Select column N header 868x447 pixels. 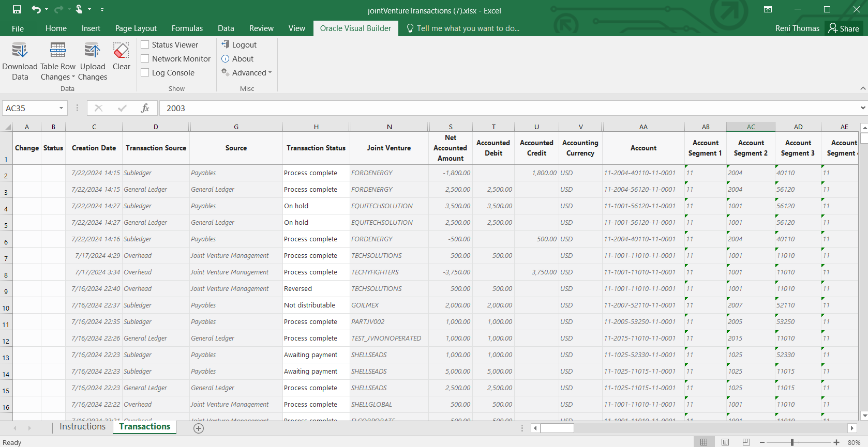click(389, 127)
